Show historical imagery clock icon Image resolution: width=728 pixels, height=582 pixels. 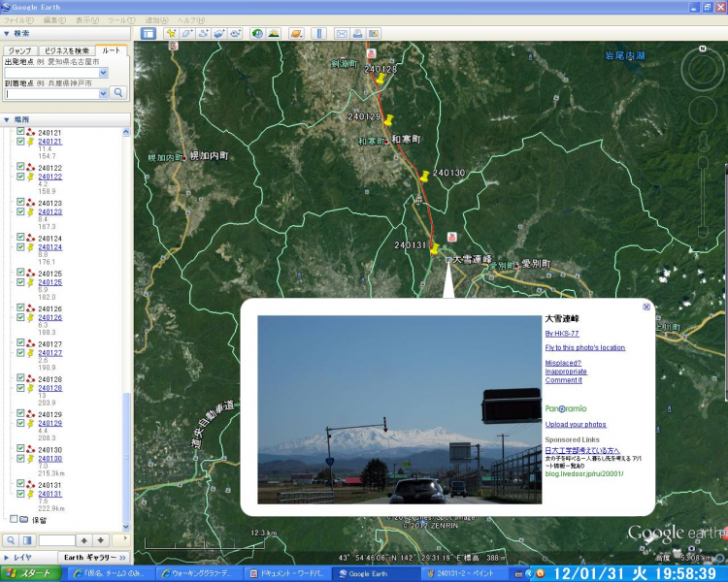coord(257,33)
